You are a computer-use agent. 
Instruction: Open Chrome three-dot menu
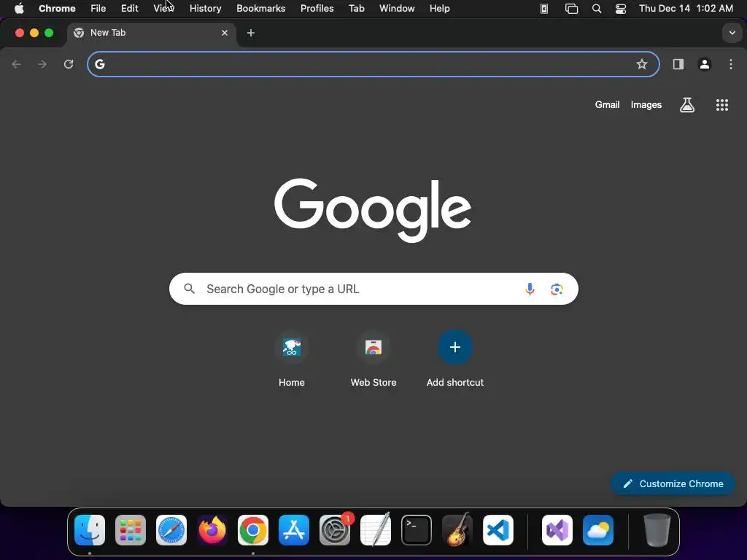point(731,64)
